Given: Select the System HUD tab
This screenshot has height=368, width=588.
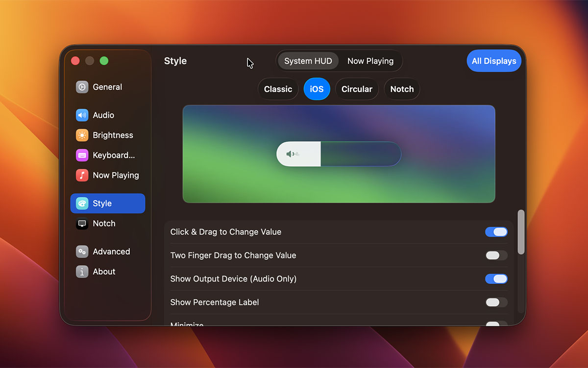Looking at the screenshot, I should (308, 61).
